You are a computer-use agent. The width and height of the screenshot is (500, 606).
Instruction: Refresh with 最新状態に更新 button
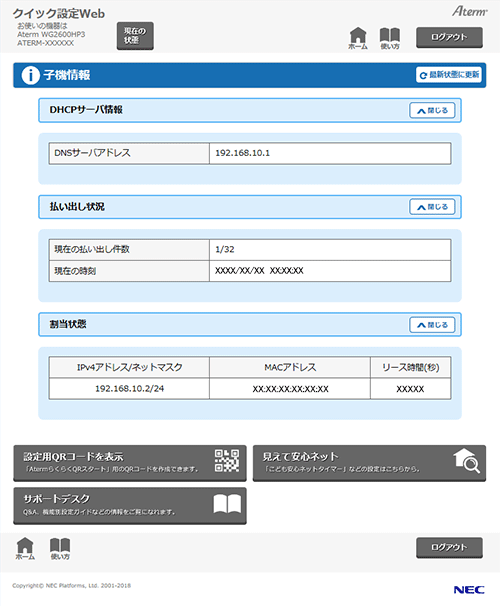pos(449,75)
